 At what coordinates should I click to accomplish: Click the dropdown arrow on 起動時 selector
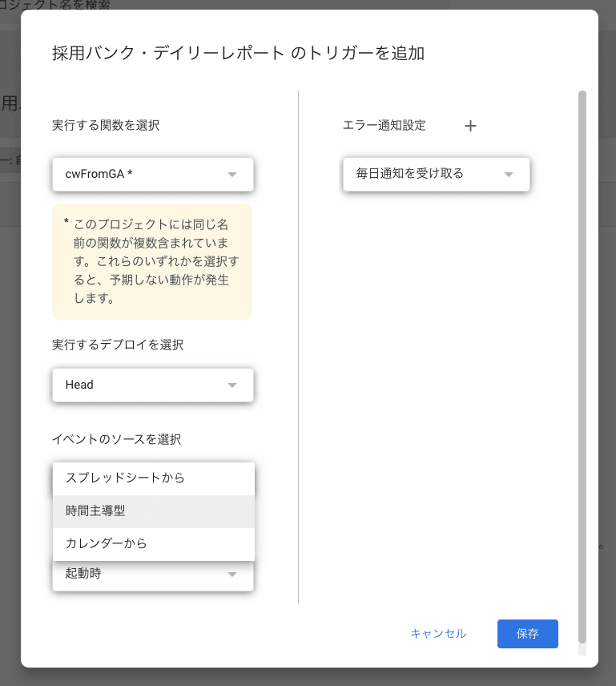point(232,575)
